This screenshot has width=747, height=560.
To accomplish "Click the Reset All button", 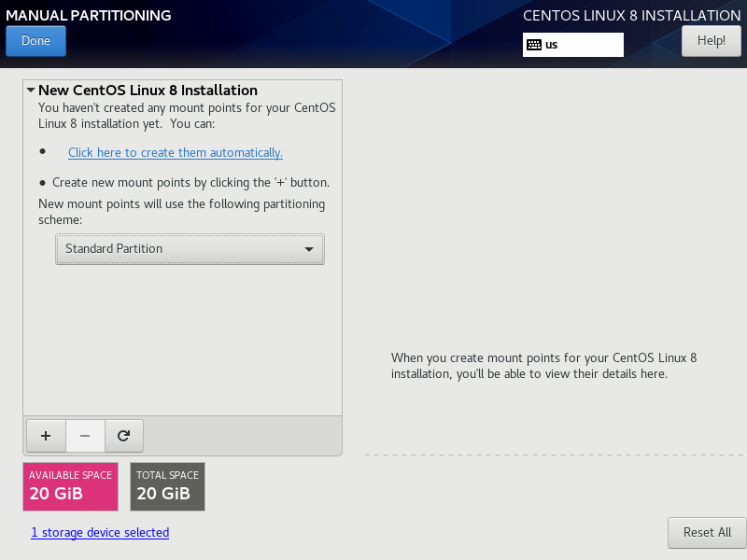I will 707,532.
